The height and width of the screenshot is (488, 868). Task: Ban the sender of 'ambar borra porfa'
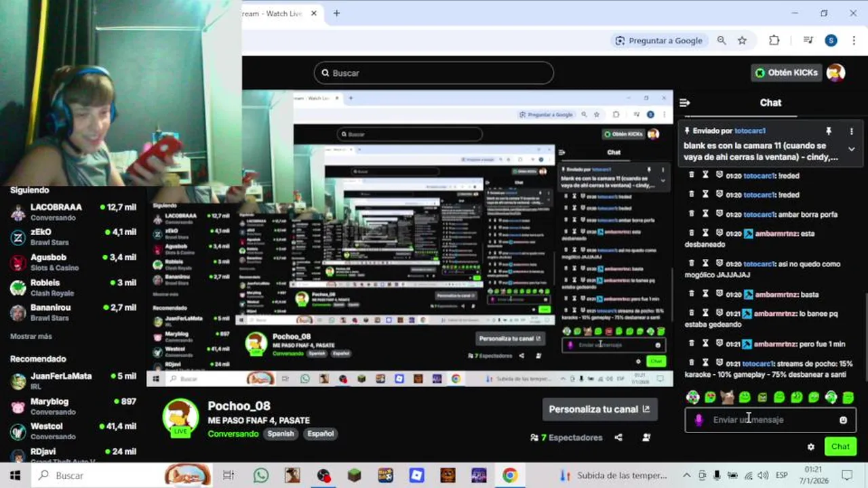(719, 214)
